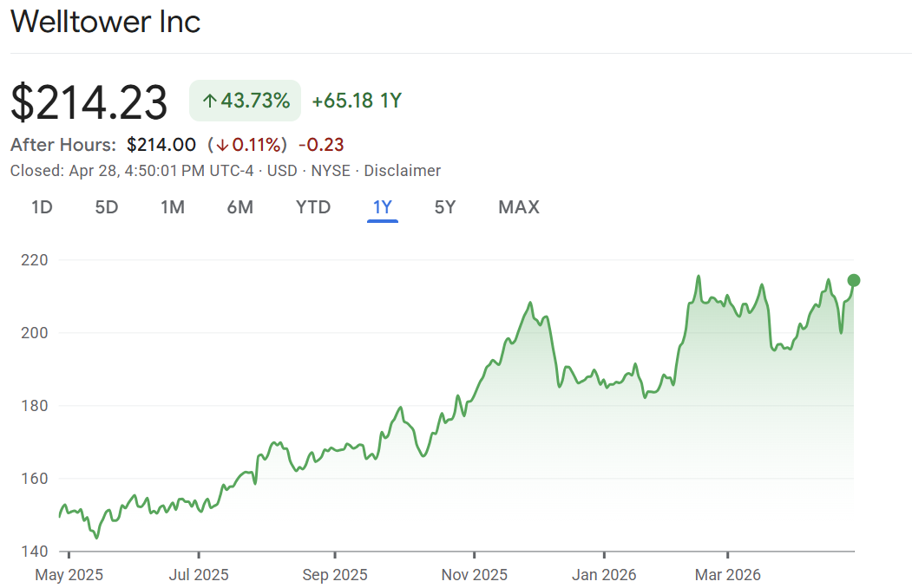Open the 6M chart view
Viewport: 912px width, 588px height.
click(x=240, y=207)
